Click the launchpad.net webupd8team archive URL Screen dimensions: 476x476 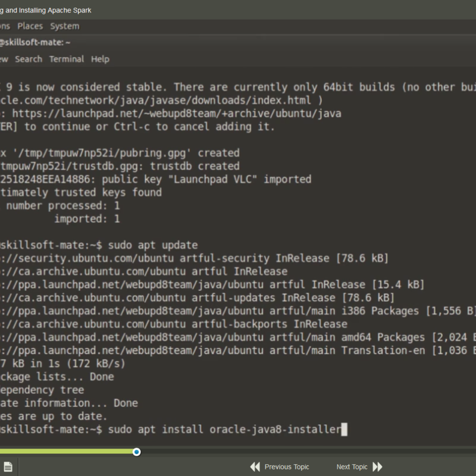tap(177, 114)
